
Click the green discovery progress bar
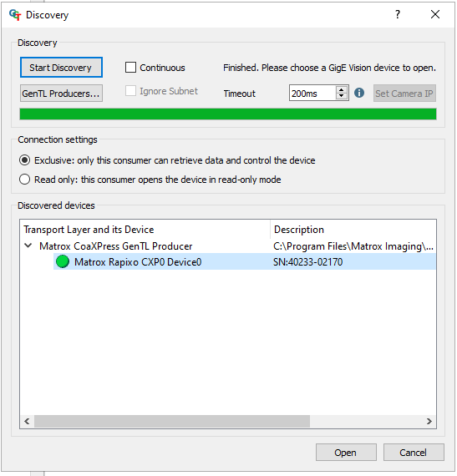click(228, 114)
